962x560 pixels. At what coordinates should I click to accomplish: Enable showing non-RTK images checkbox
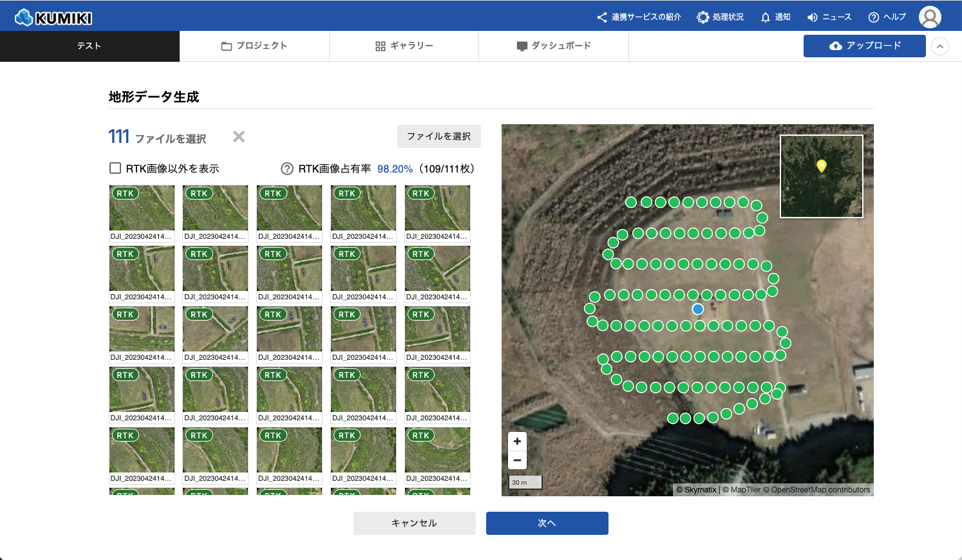coord(115,169)
